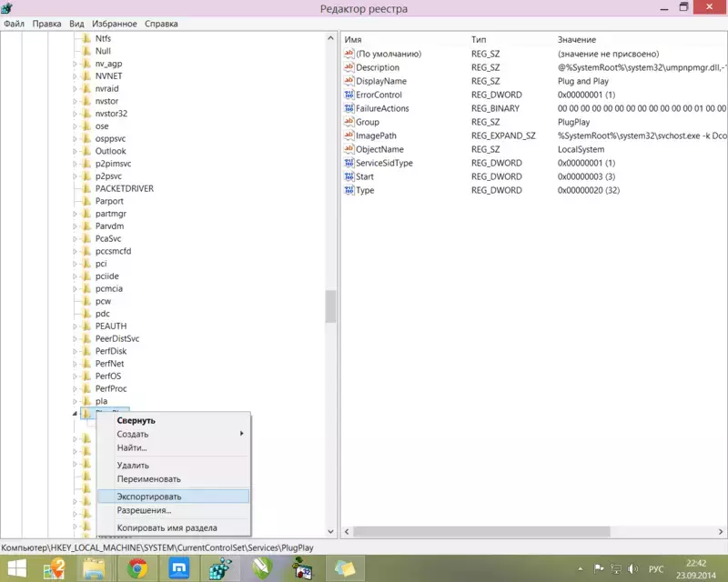Choose Разрешения... in the context menu
The image size is (728, 582).
(x=173, y=510)
